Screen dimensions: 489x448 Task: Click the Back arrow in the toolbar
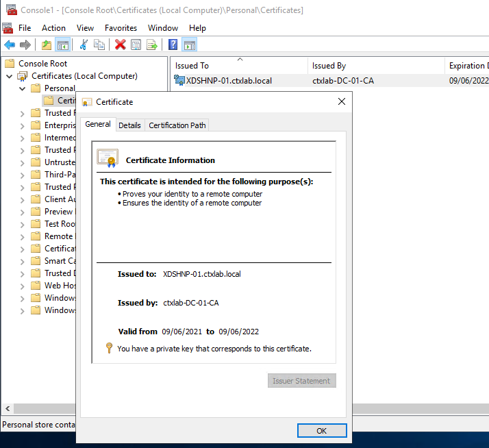point(10,45)
